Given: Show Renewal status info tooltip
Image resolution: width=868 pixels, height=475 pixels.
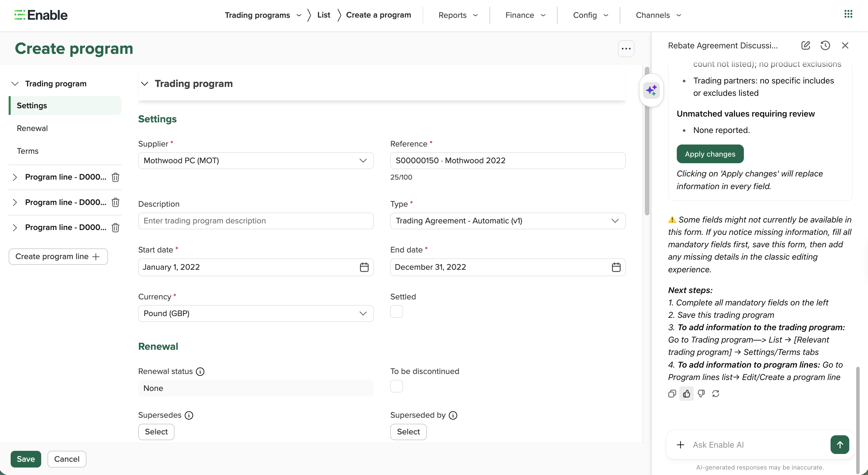Looking at the screenshot, I should (200, 372).
